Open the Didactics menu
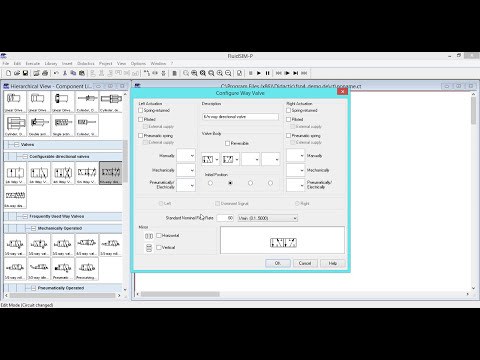Screen dimensions: 480x360 point(86,63)
